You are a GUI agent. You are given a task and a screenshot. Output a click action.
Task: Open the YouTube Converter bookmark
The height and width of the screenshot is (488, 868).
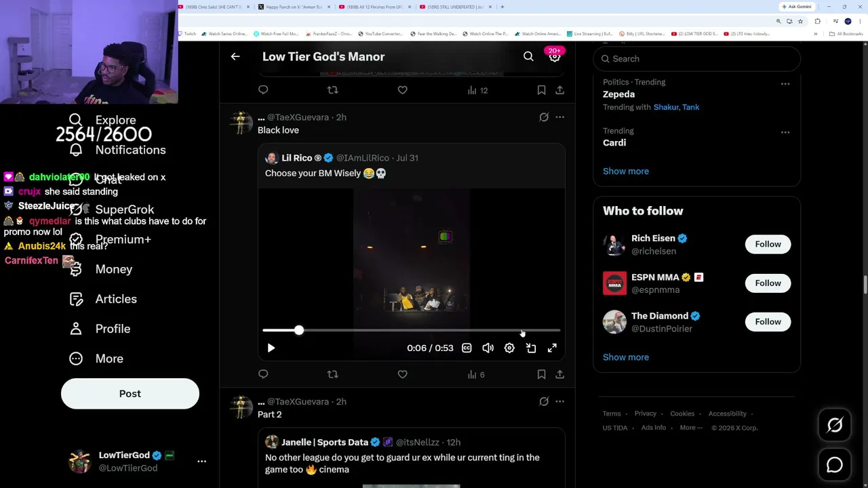point(380,34)
